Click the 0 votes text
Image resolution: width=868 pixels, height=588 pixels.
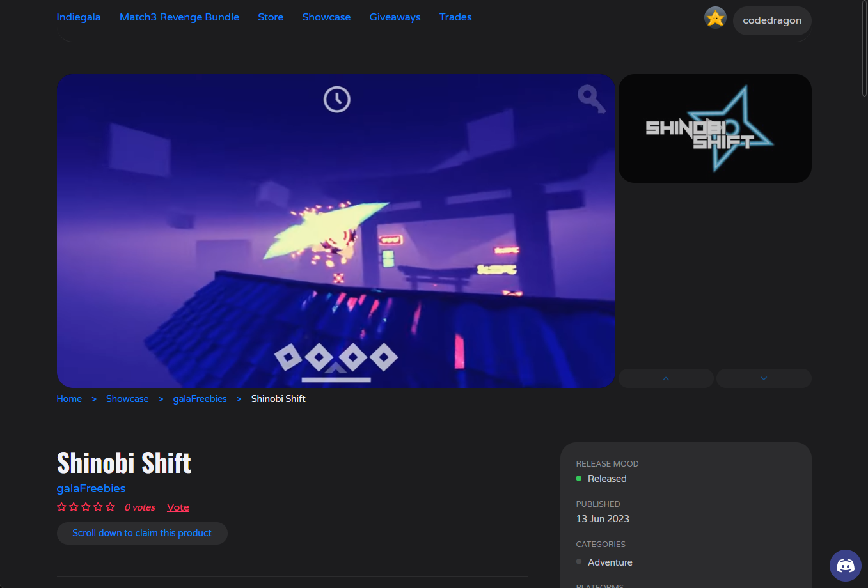tap(140, 507)
